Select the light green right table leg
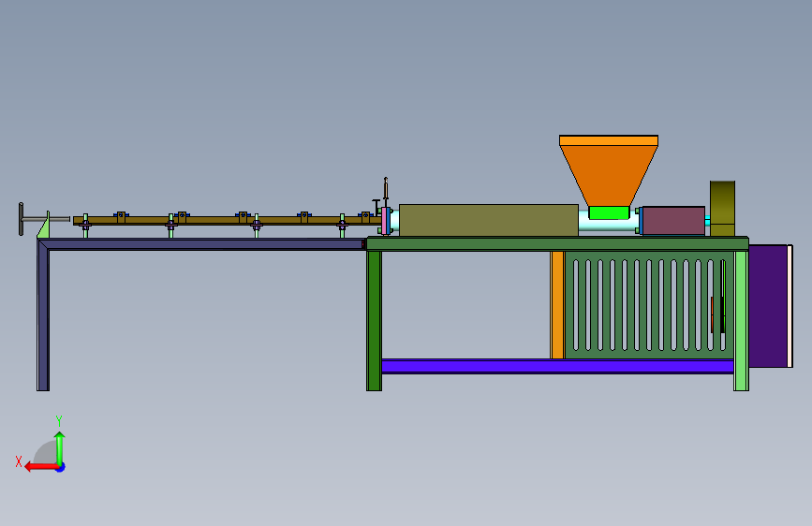 pos(741,320)
